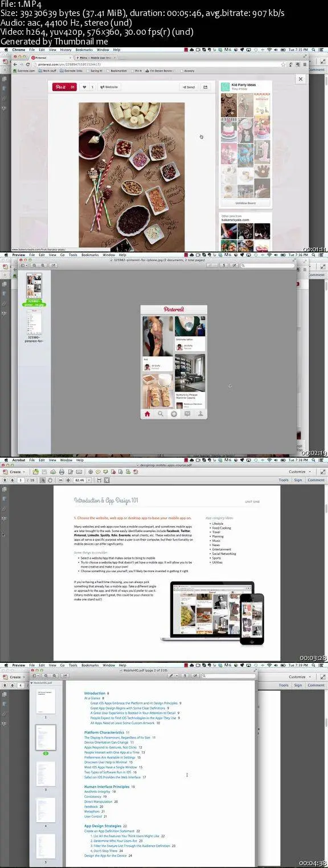The height and width of the screenshot is (868, 328).
Task: Tap the profile person icon in Pinterest app
Action: 200,414
